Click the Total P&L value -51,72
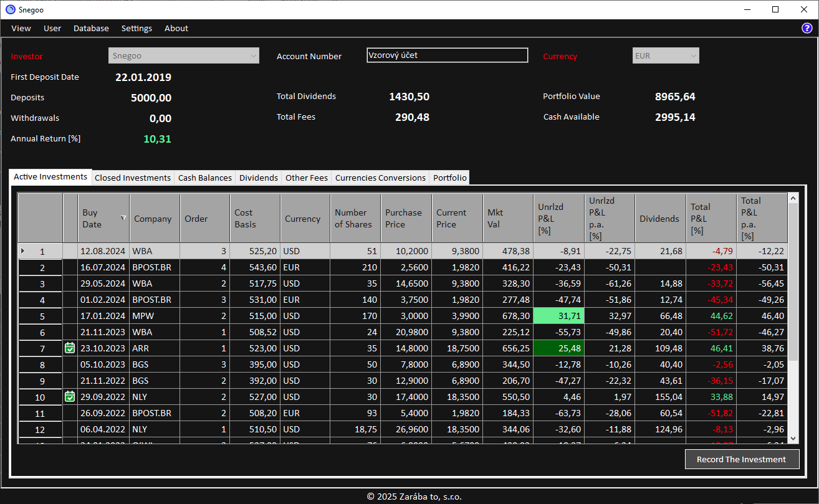 coord(711,332)
